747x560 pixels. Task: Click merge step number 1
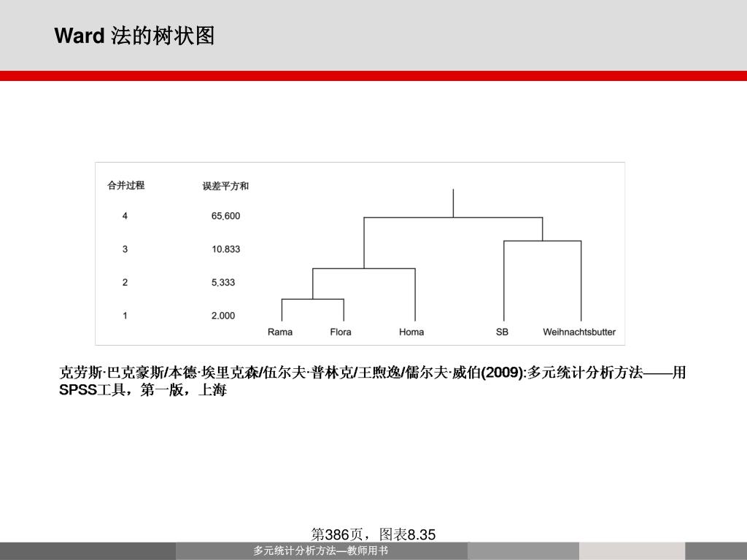125,316
